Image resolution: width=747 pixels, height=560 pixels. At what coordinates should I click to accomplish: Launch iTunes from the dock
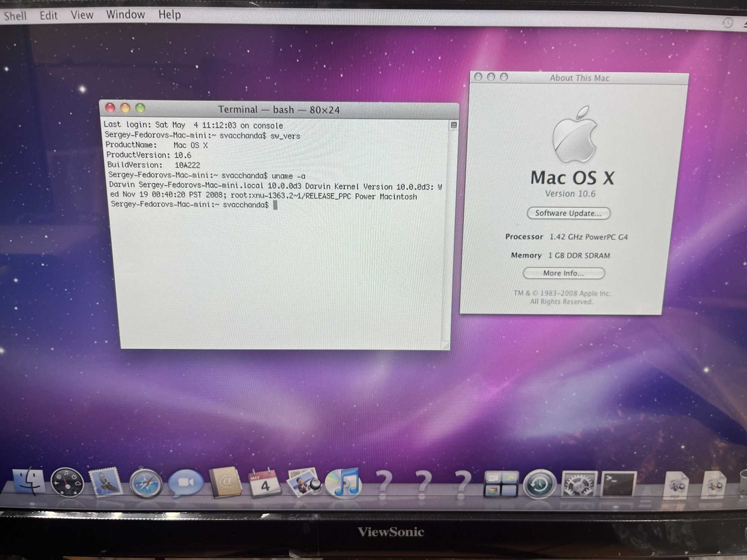point(344,483)
